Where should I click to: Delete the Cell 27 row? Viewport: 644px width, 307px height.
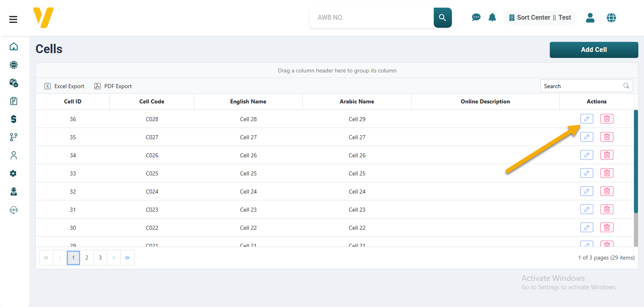pyautogui.click(x=607, y=137)
